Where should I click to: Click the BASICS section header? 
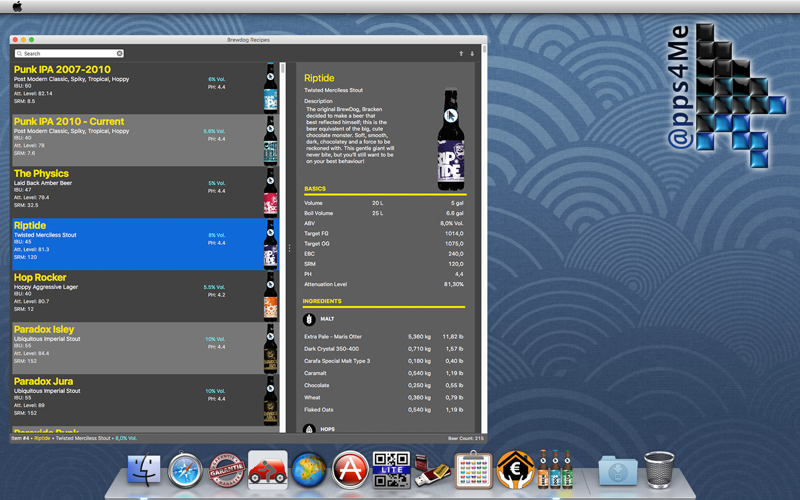pyautogui.click(x=315, y=189)
